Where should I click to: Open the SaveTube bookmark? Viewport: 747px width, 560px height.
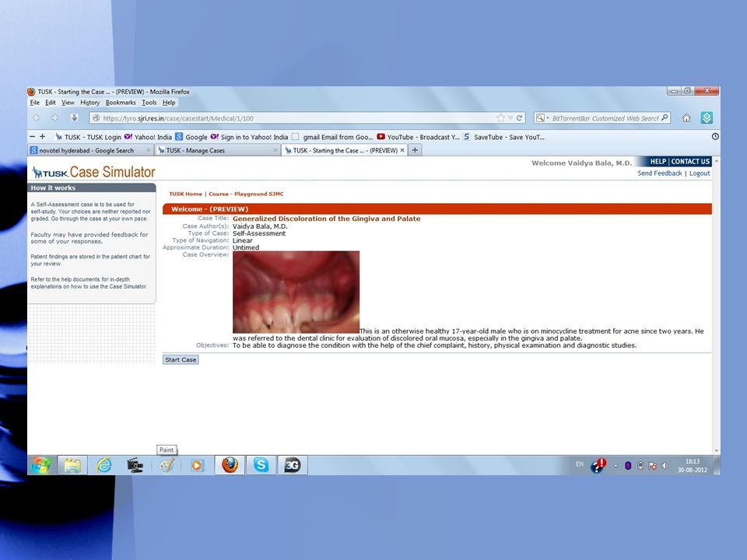[503, 137]
